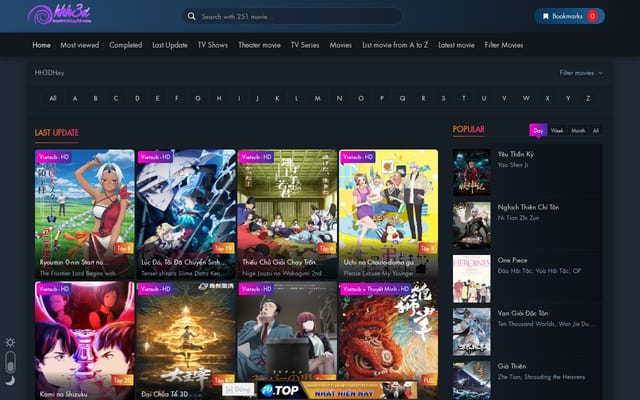This screenshot has width=640, height=400.
Task: Click the Yêu Thần Ký thumbnail
Action: (471, 172)
